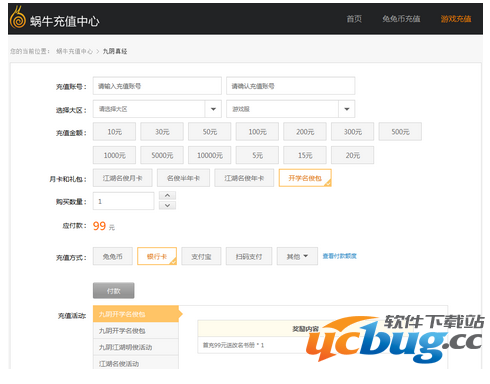The width and height of the screenshot is (490, 384).
Task: Focus the 请输入充值账号 input field
Action: 157,86
